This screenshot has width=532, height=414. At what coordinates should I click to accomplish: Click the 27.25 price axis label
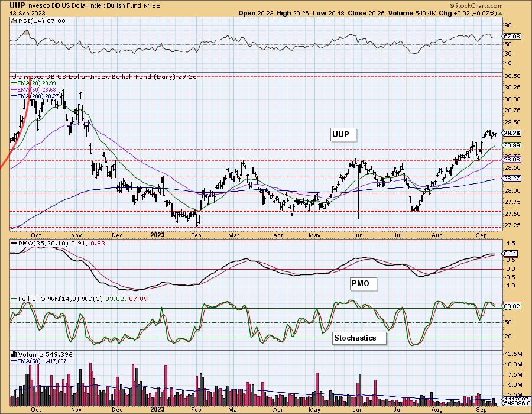point(512,225)
